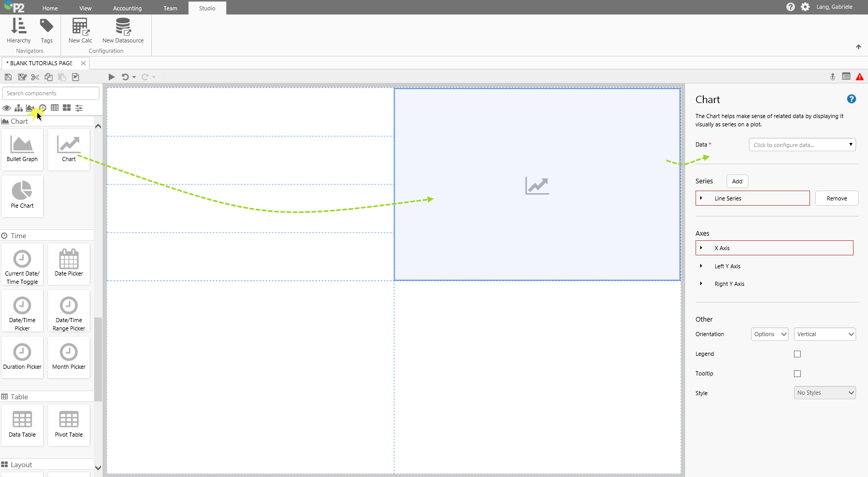Viewport: 868px width, 477px height.
Task: Open Chart help with the blue question mark
Action: tap(851, 99)
